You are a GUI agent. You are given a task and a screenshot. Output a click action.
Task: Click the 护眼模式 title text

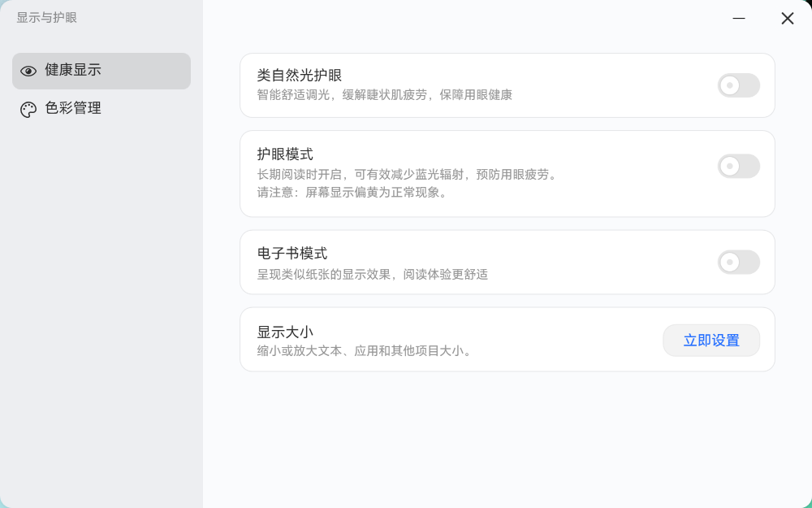pyautogui.click(x=285, y=154)
